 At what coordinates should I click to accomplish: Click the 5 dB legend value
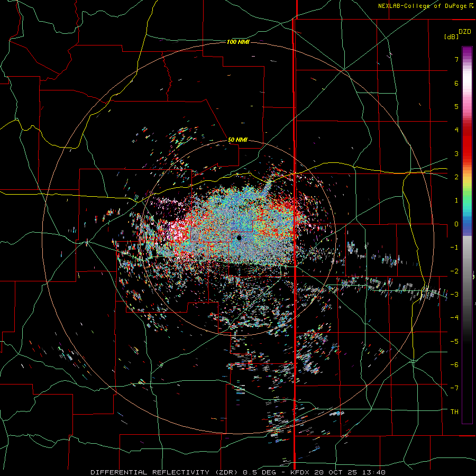point(456,106)
